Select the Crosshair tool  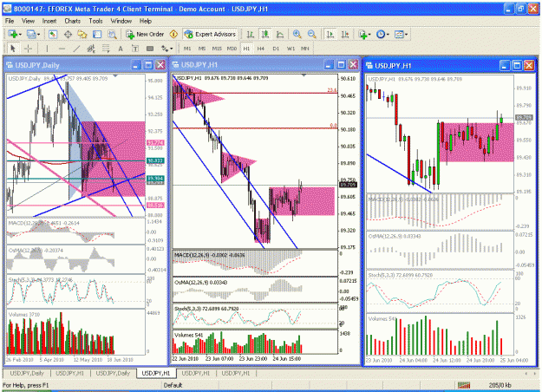(x=28, y=49)
